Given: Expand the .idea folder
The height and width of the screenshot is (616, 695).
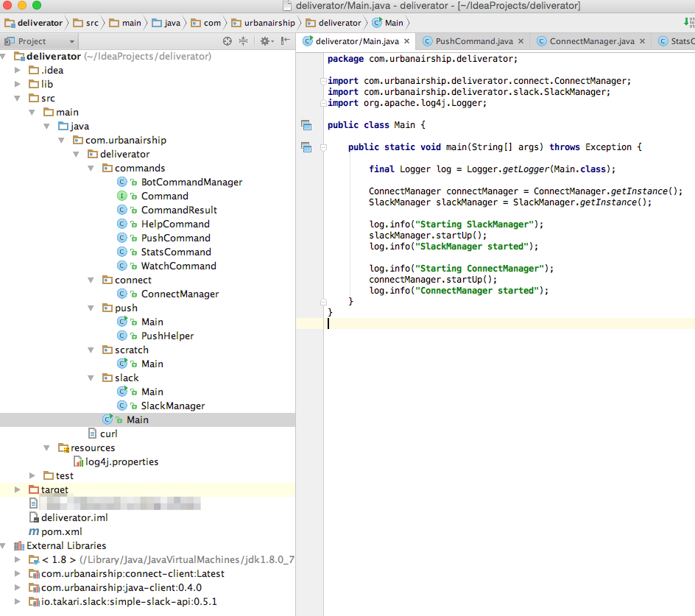Looking at the screenshot, I should pos(18,70).
